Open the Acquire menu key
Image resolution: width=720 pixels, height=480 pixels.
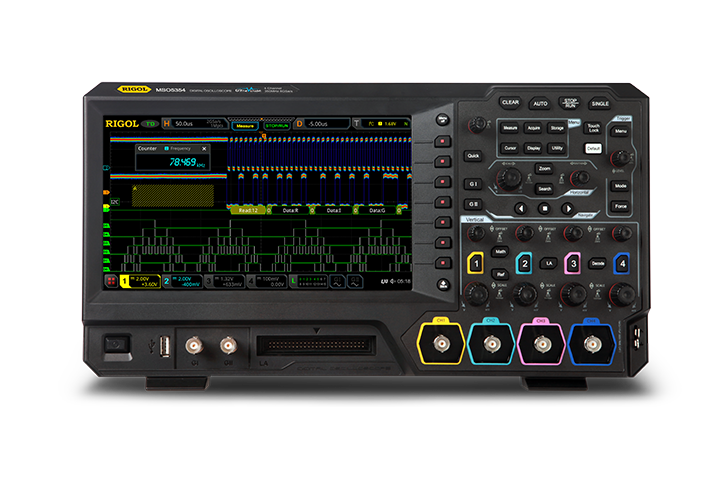(x=534, y=128)
